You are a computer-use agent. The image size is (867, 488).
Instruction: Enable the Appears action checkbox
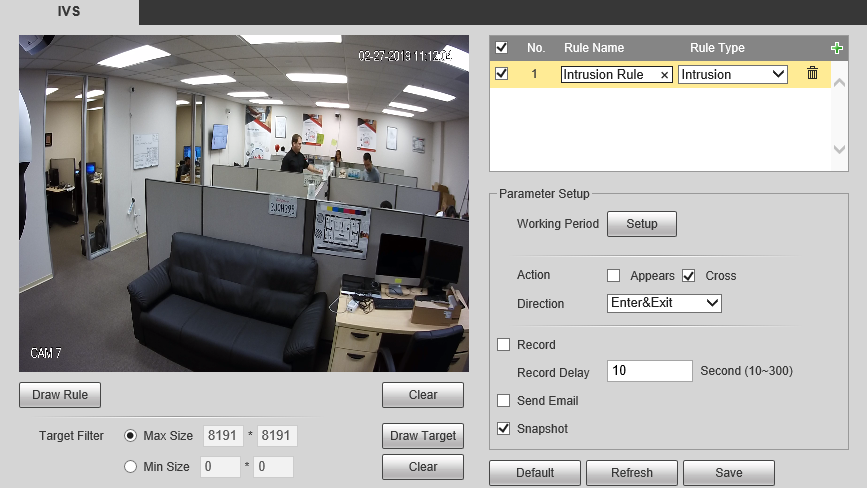(613, 275)
